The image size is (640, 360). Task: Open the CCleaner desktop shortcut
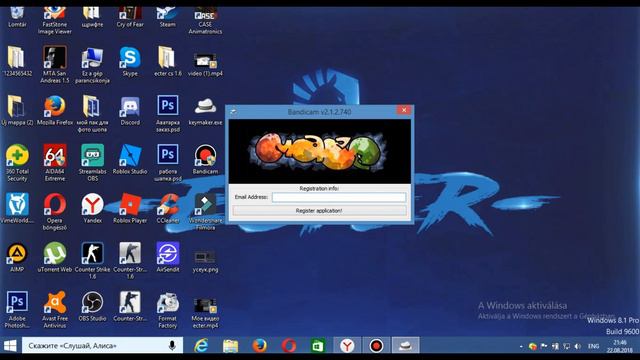167,208
